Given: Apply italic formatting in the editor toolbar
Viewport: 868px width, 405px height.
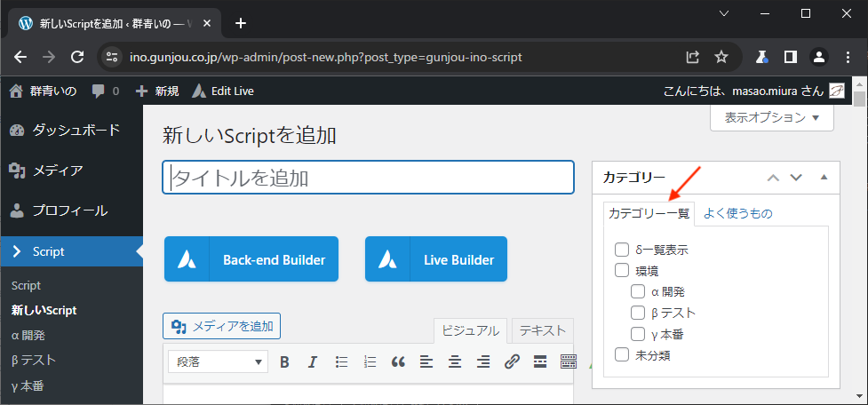Looking at the screenshot, I should (x=313, y=361).
